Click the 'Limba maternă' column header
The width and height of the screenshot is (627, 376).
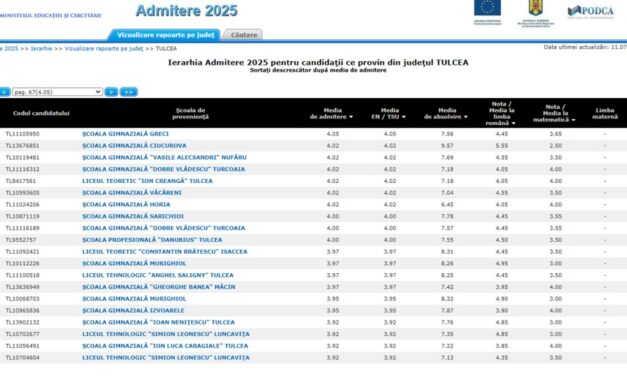point(605,114)
